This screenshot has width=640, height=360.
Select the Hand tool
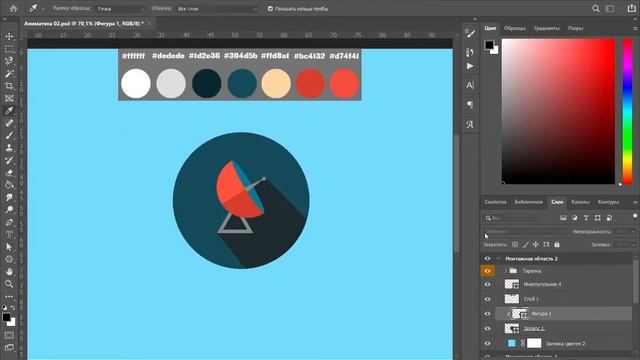click(9, 271)
